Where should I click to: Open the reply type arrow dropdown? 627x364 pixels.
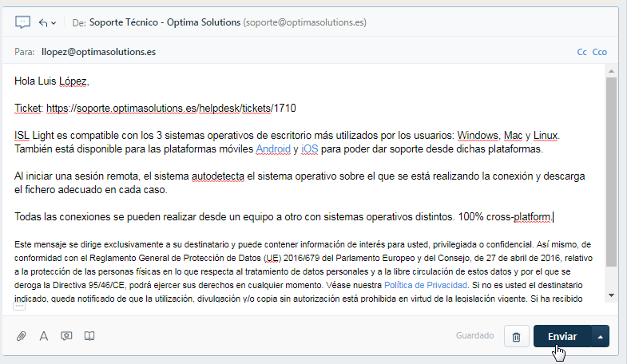47,22
